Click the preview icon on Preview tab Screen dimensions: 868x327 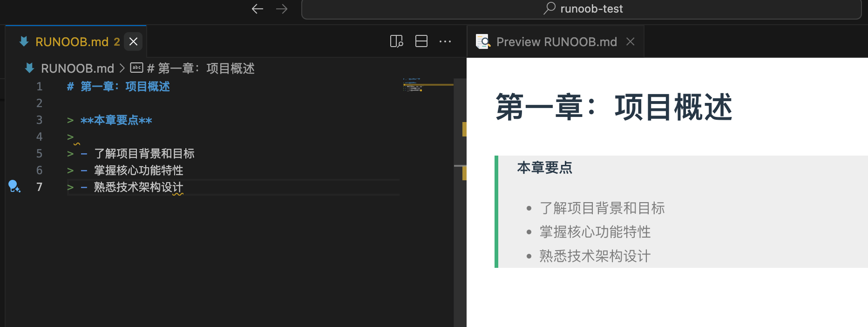point(483,42)
